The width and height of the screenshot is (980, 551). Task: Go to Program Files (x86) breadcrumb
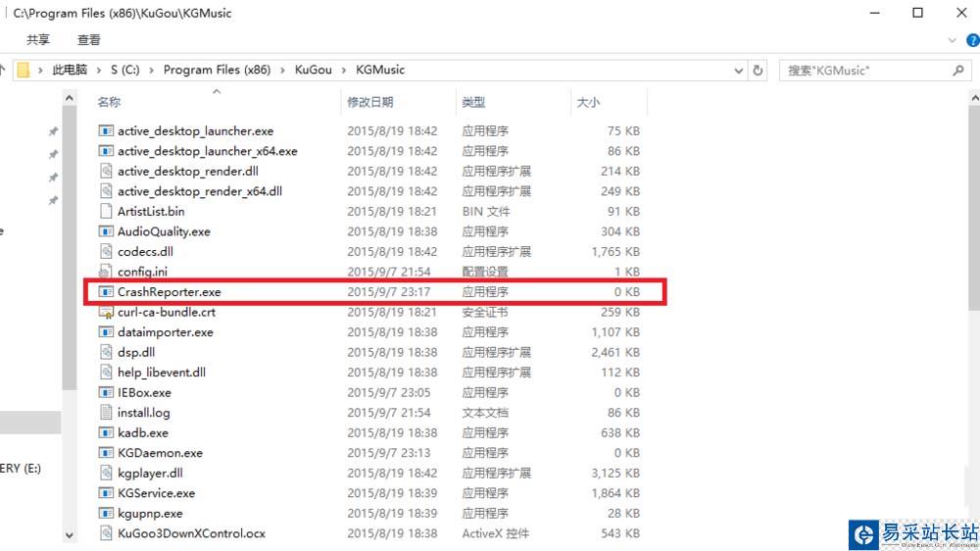pyautogui.click(x=217, y=70)
